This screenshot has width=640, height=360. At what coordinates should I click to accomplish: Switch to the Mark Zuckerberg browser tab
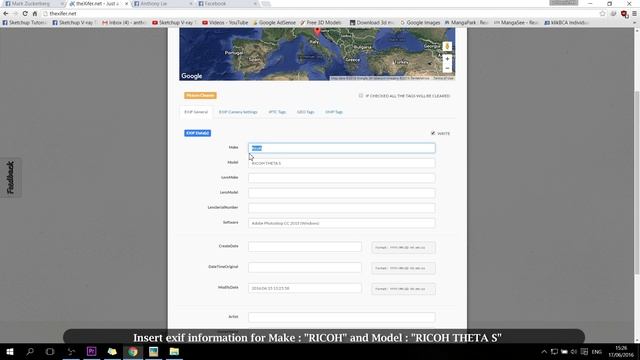pos(33,4)
